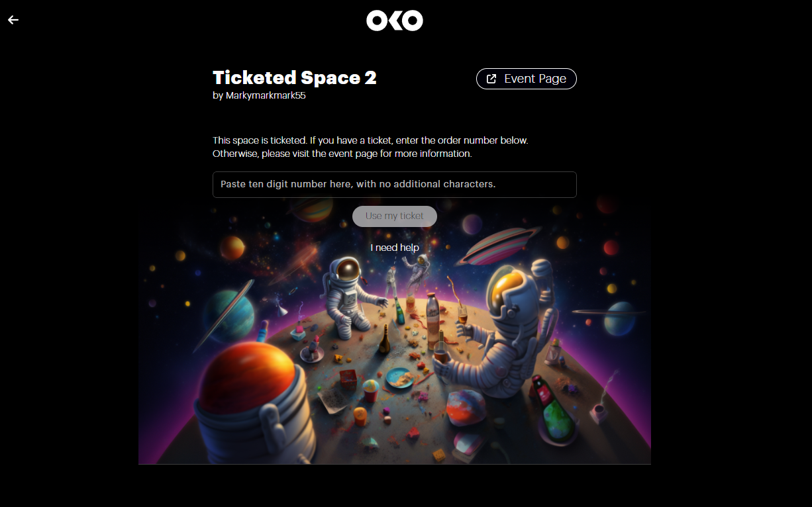Click the green glass helmet at bottom right
The width and height of the screenshot is (812, 507).
tap(558, 417)
